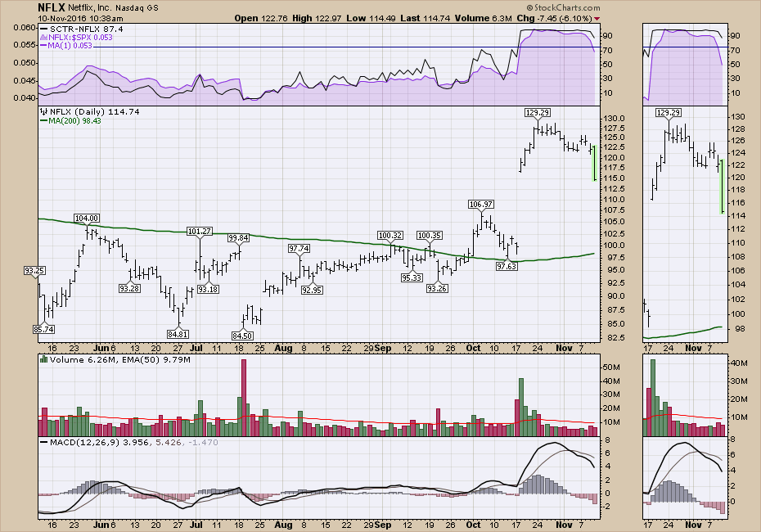
Task: Click the 129.29 label in the zoom panel
Action: point(669,113)
